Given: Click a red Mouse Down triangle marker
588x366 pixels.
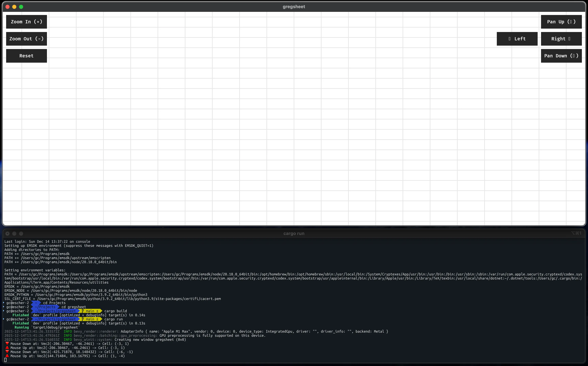Looking at the screenshot, I should [x=7, y=343].
